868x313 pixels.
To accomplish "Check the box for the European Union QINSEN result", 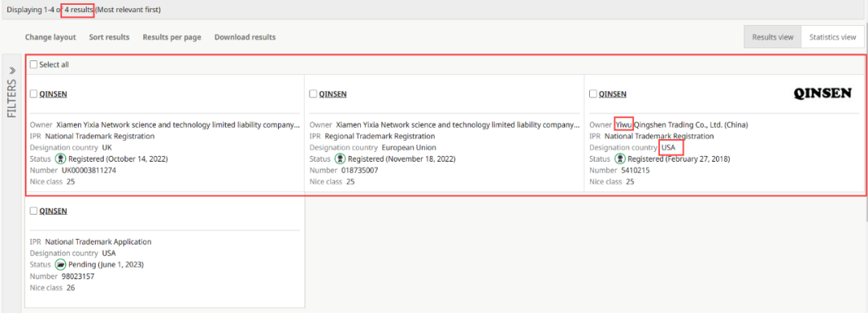I will [x=313, y=93].
